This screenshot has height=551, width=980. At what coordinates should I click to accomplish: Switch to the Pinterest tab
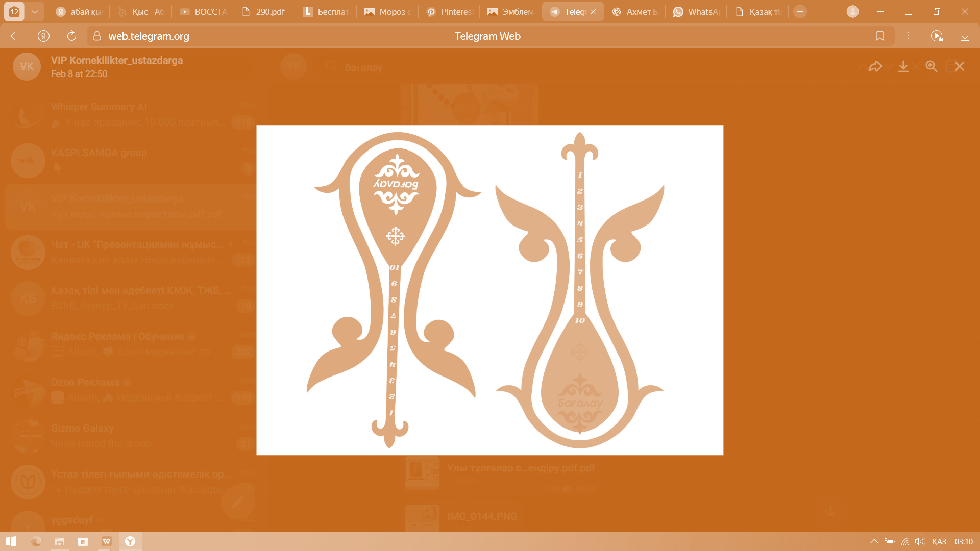point(450,11)
